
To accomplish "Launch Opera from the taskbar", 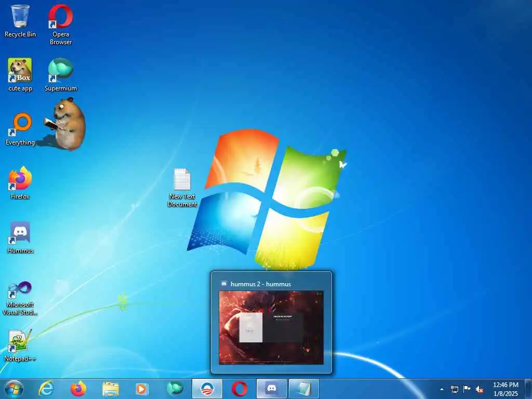I will click(239, 389).
